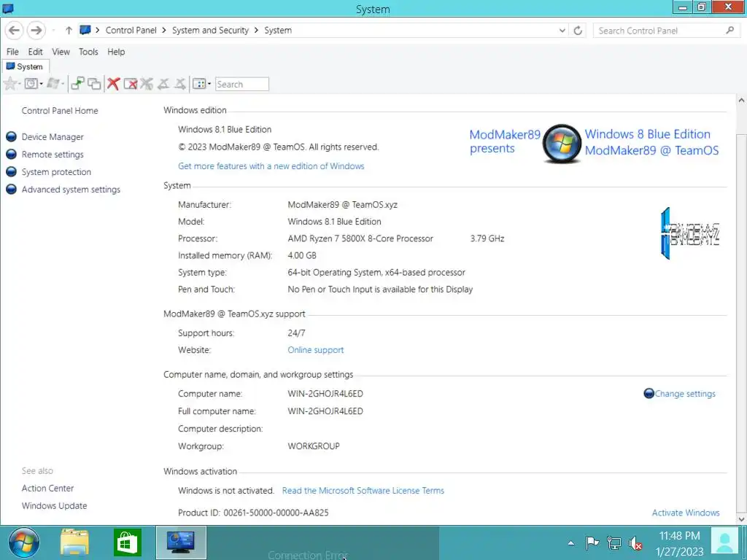The width and height of the screenshot is (747, 560).
Task: Open the history clock icon dropdown arrow
Action: coord(41,84)
